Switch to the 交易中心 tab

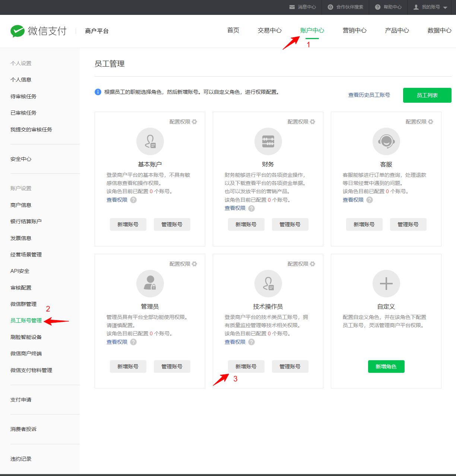pos(269,31)
